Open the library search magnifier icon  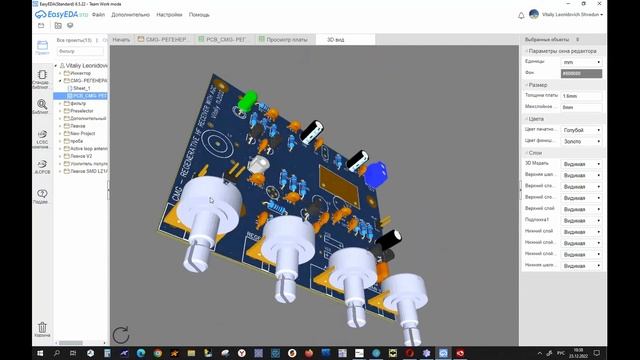pyautogui.click(x=42, y=106)
